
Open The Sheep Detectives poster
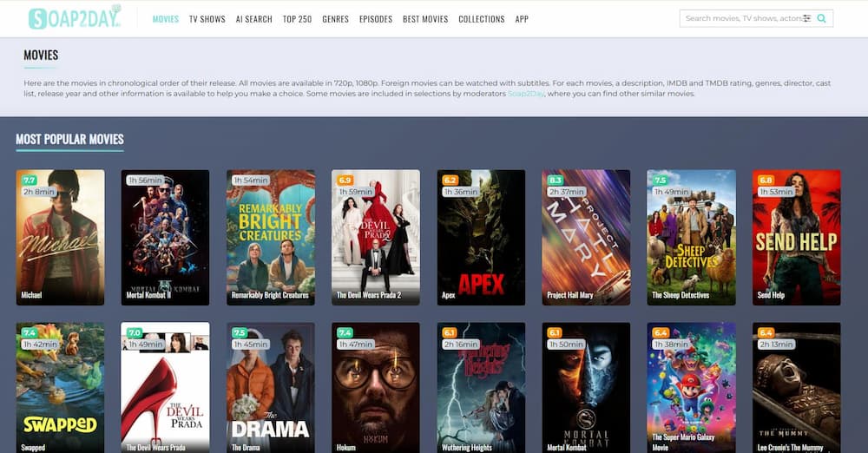pyautogui.click(x=692, y=238)
